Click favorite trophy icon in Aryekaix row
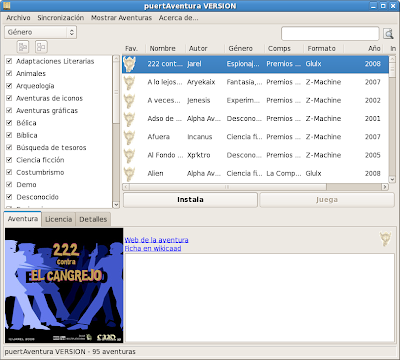The height and width of the screenshot is (360, 400). 129,82
